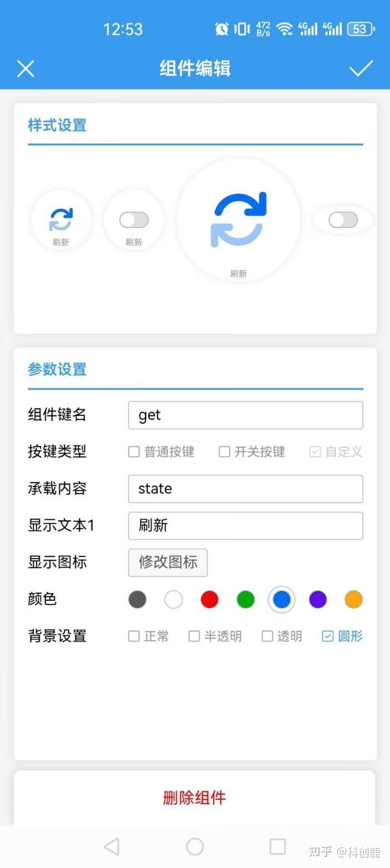Check the 开关按键 checkbox

[224, 451]
